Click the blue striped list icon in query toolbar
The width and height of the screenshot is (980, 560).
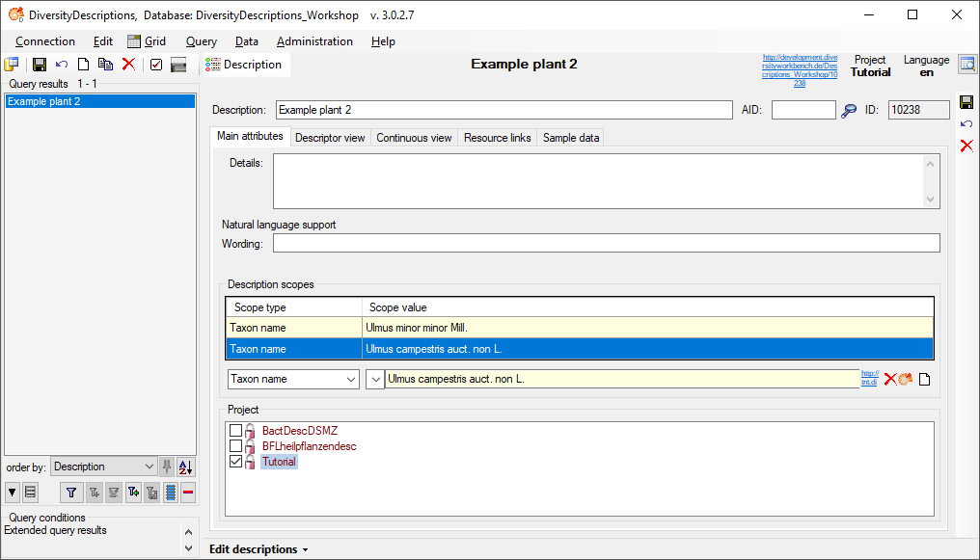pos(171,493)
